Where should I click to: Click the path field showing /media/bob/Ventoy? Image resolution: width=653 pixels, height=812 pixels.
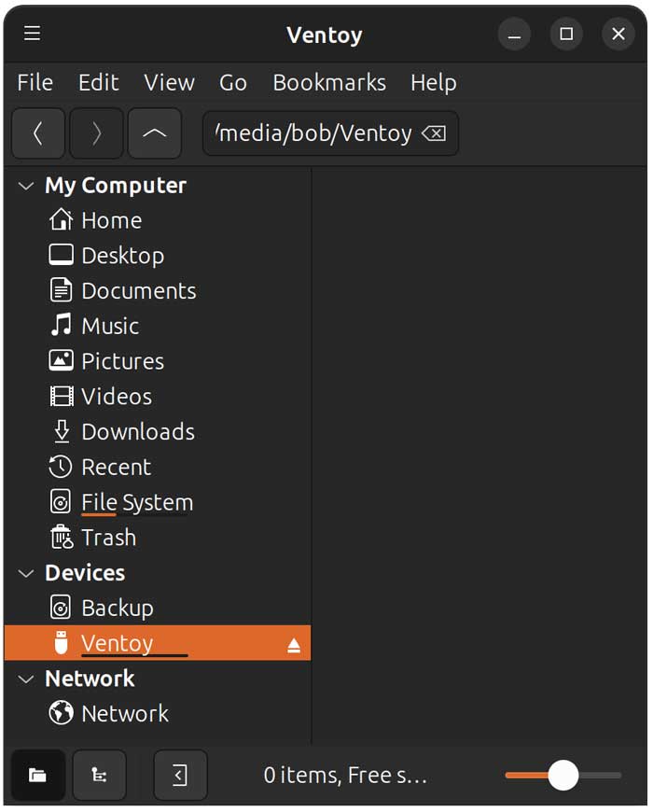coord(313,133)
